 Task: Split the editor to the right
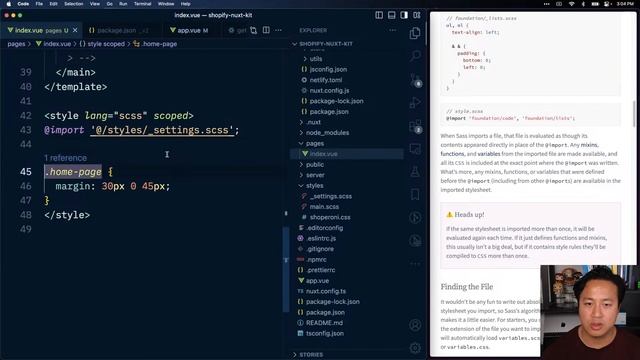[266, 30]
